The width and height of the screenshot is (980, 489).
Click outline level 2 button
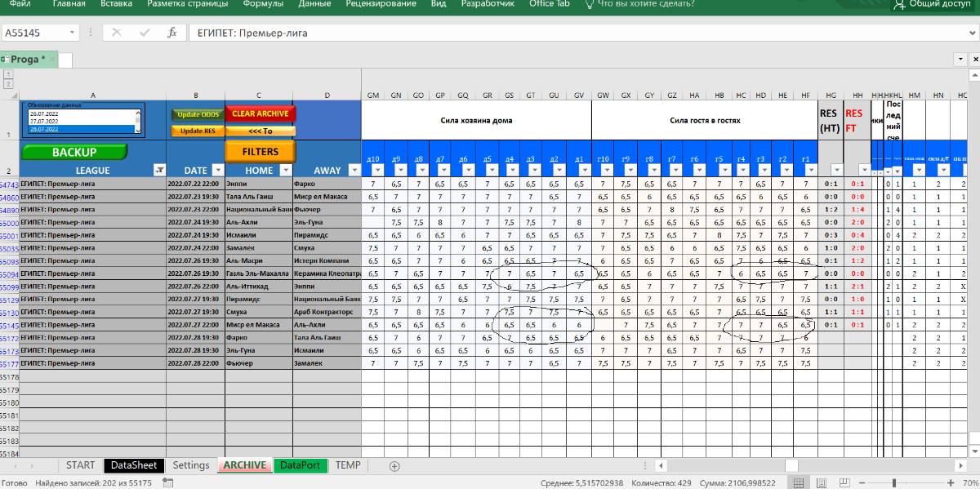(8, 83)
